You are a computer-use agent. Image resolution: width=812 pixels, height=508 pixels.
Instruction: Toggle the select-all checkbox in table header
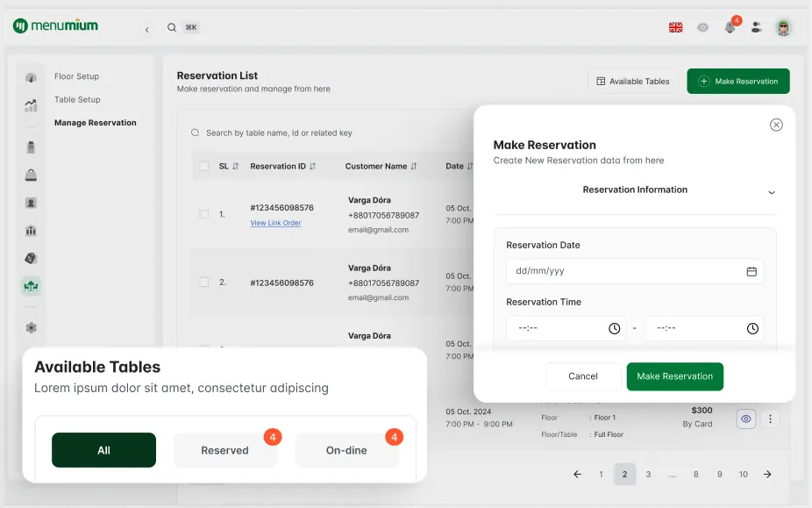click(203, 166)
